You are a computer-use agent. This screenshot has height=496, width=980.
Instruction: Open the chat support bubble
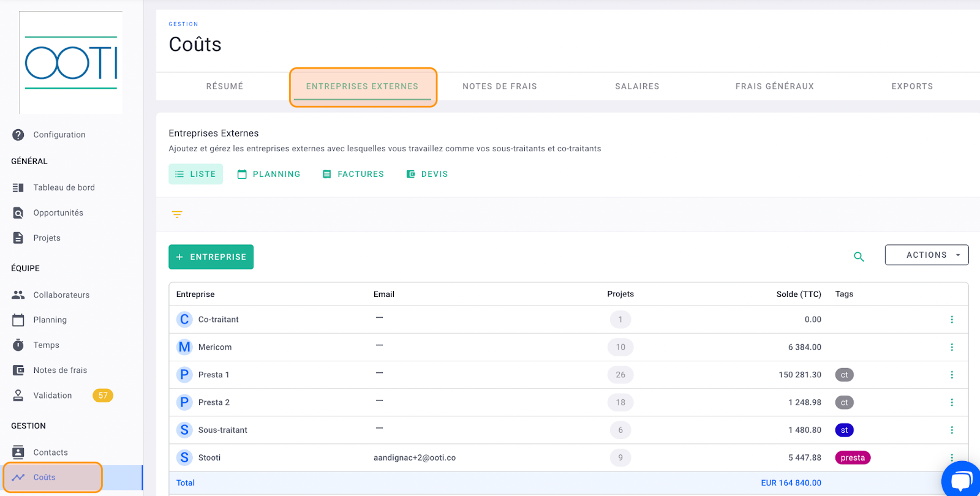[961, 479]
